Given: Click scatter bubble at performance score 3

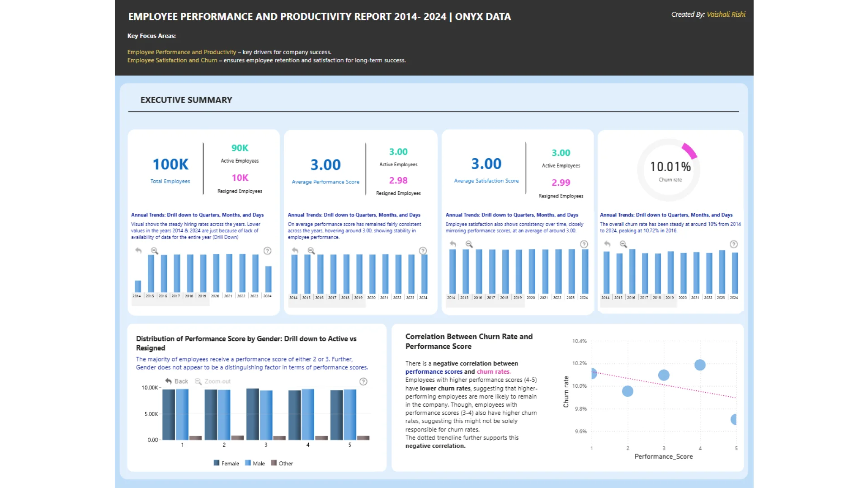Looking at the screenshot, I should click(664, 375).
